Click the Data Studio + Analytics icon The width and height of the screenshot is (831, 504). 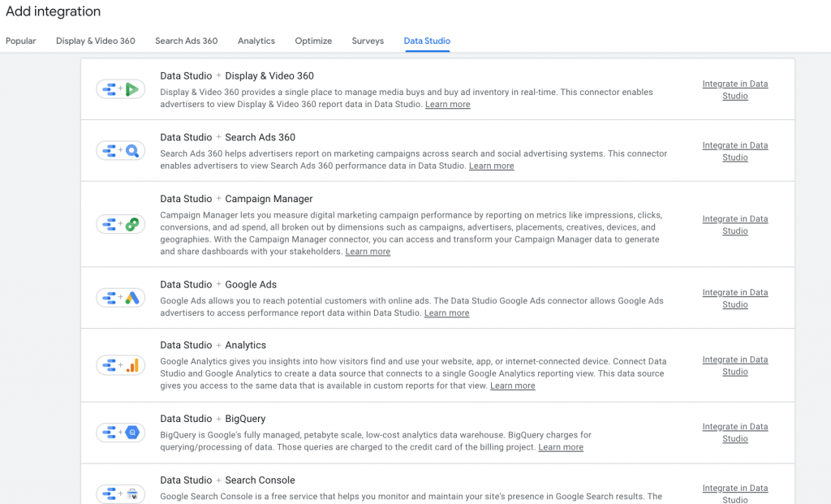click(120, 365)
